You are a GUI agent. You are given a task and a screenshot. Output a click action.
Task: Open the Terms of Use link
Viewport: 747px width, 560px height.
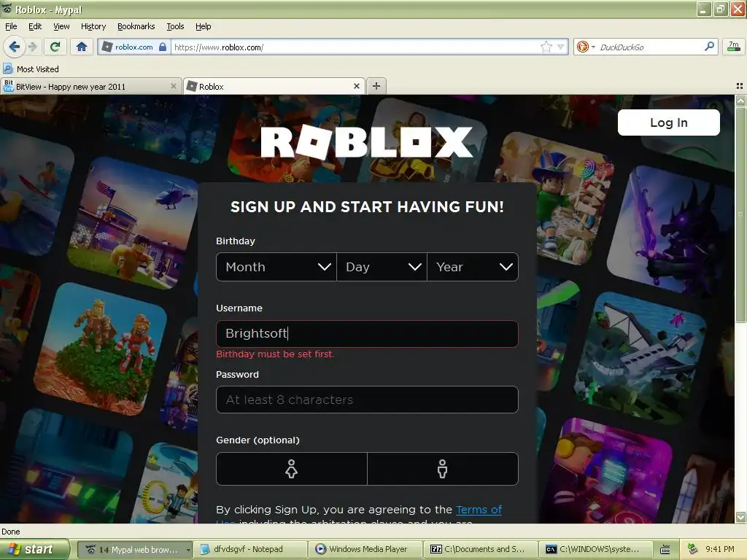[479, 510]
